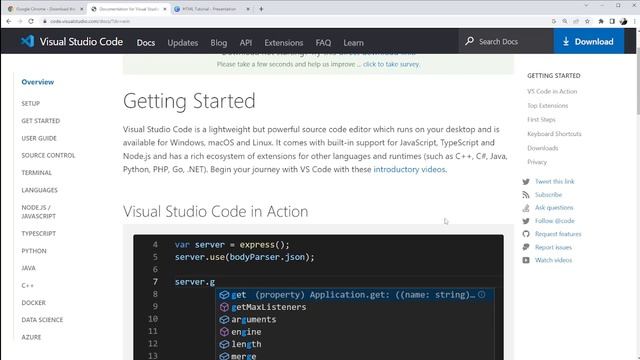Open the tab search chevron in title bar
Viewport: 640px width, 360px height.
(x=587, y=5)
